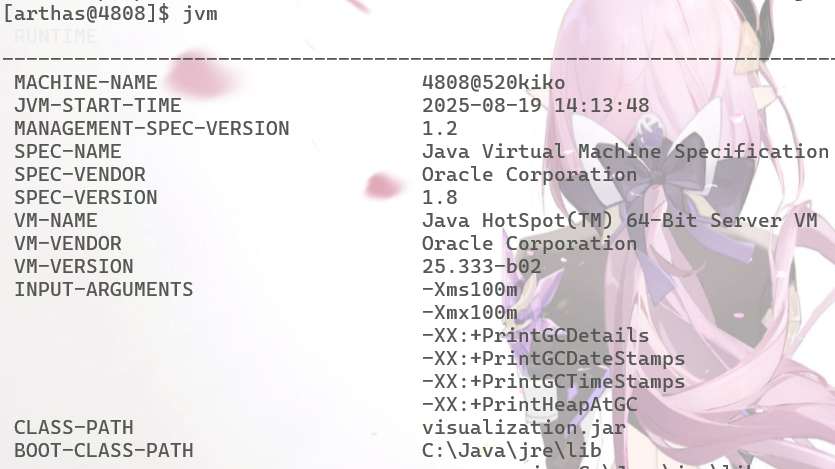Viewport: 835px width, 469px height.
Task: Click the SPEC-NAME label
Action: click(x=68, y=151)
